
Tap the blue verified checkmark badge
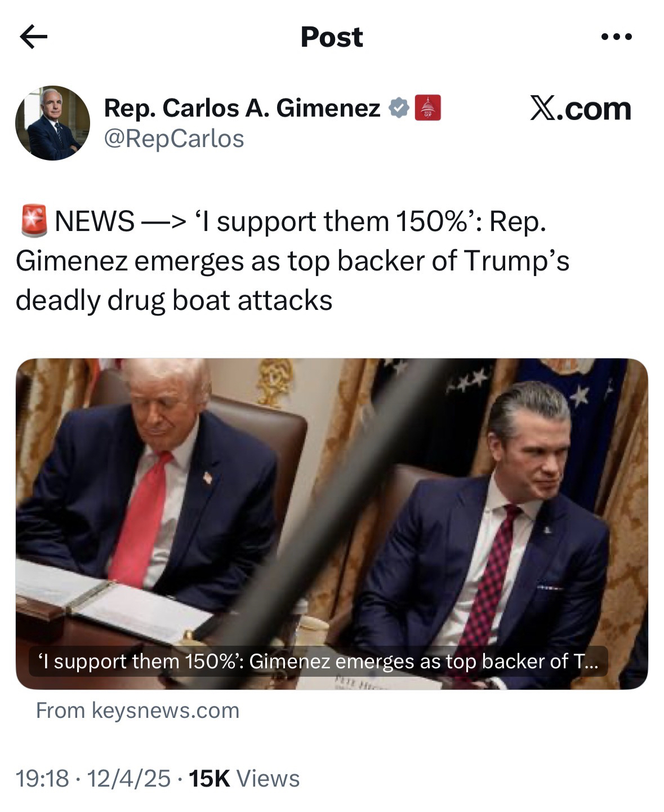coord(399,108)
